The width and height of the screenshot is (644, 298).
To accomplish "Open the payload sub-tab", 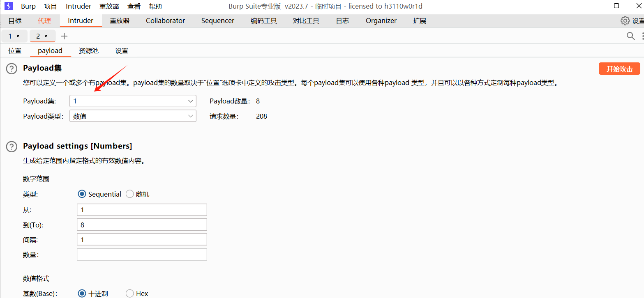I will 50,51.
